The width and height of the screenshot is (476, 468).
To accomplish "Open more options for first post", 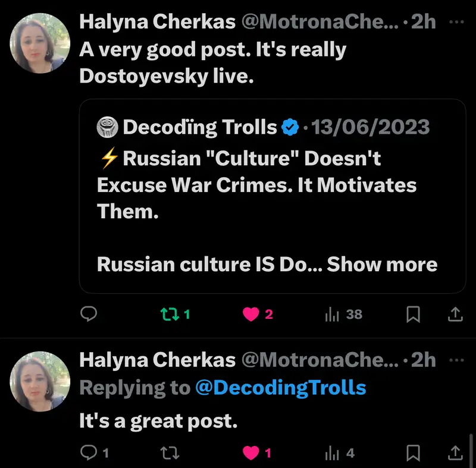I will tap(456, 22).
